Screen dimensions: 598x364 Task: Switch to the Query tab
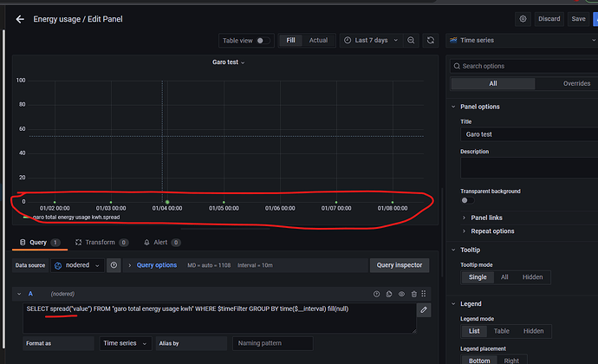pyautogui.click(x=40, y=243)
